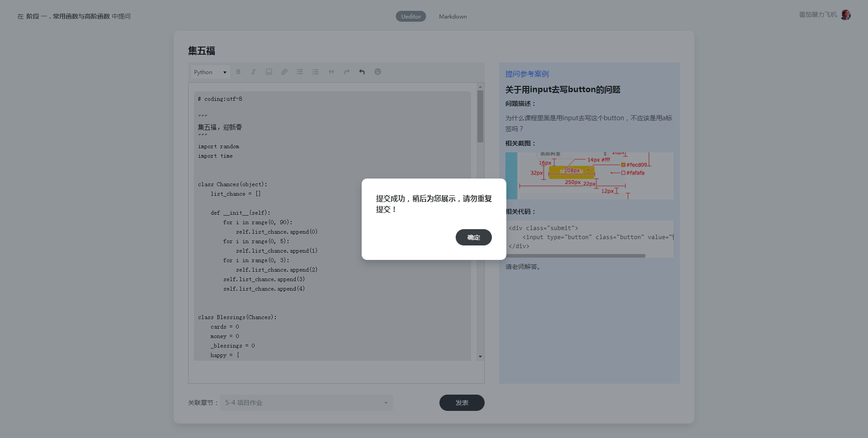Image resolution: width=868 pixels, height=438 pixels.
Task: Click the 关于用input去写button的问题 heading
Action: point(562,89)
